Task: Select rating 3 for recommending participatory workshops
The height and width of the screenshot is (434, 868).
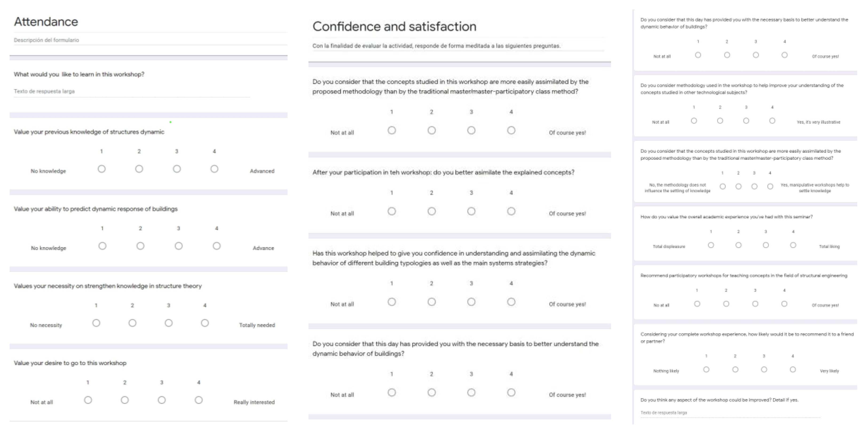Action: pyautogui.click(x=755, y=304)
